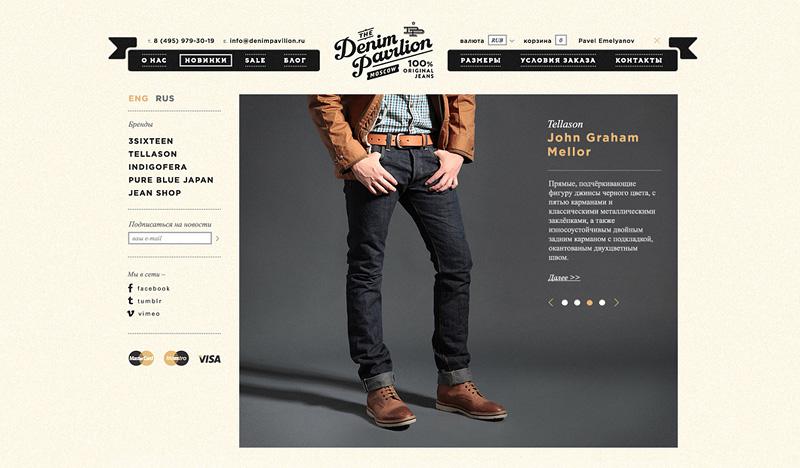This screenshot has height=468, width=800.
Task: Click the Vimeo icon in sidebar
Action: [131, 313]
